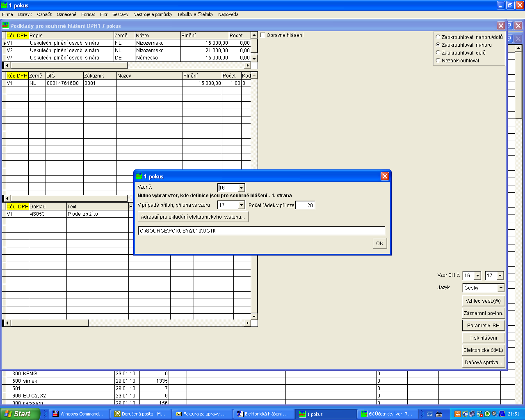
Task: Select Zaokrouhlovat nahoru radio button
Action: pyautogui.click(x=438, y=45)
